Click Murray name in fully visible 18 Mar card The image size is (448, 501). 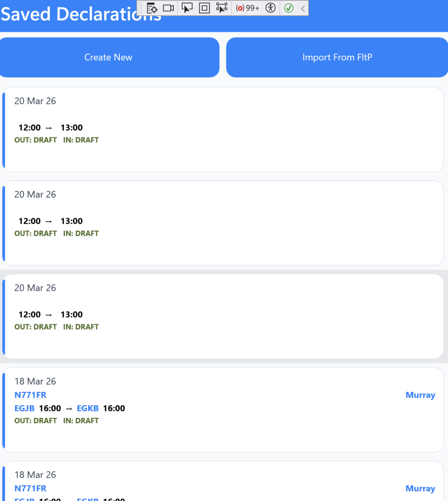click(x=420, y=395)
